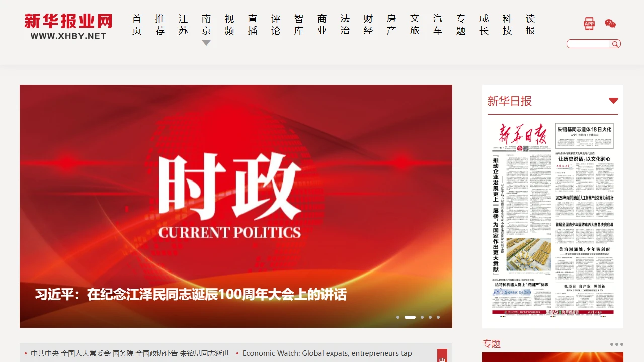Open the 专题 navigation item
644x362 pixels.
click(461, 25)
